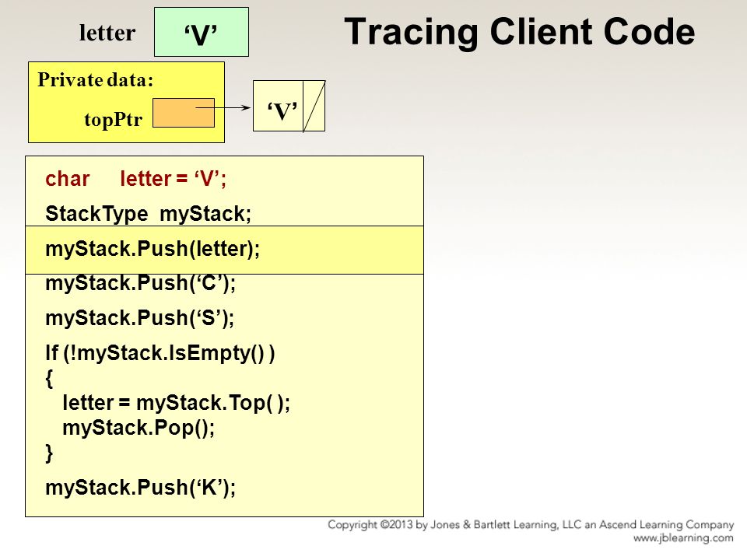Click the line 'StackType myStack;'
The width and height of the screenshot is (747, 560).
(x=148, y=214)
